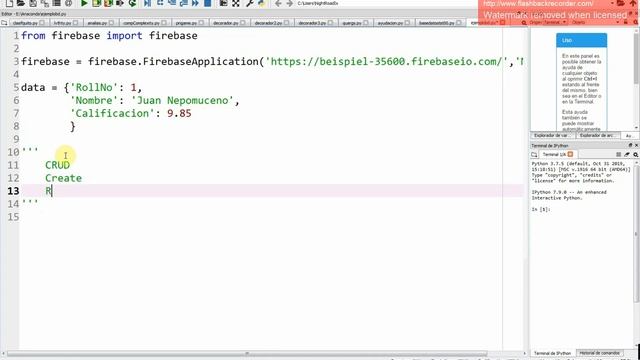Run the file with the green play button
The height and width of the screenshot is (360, 640).
tap(84, 3)
